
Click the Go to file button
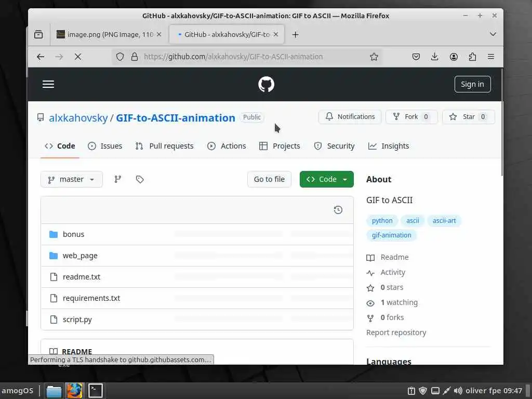[269, 179]
